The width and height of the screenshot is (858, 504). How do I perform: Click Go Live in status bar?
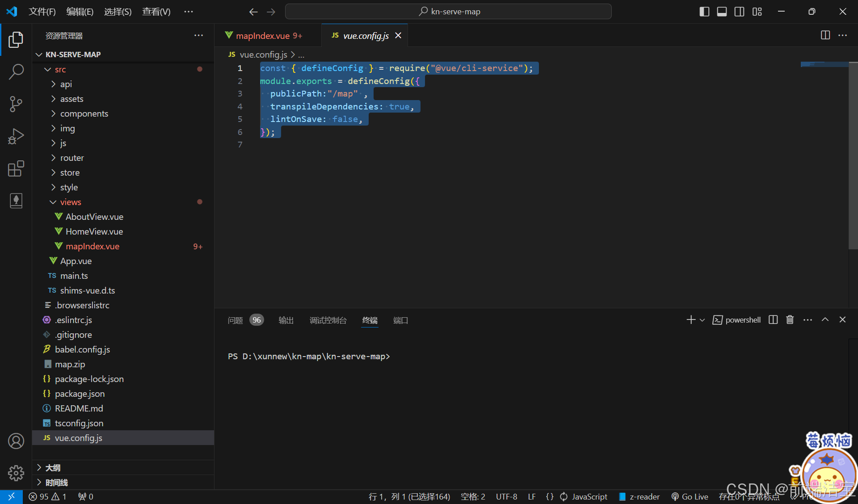[x=690, y=496]
